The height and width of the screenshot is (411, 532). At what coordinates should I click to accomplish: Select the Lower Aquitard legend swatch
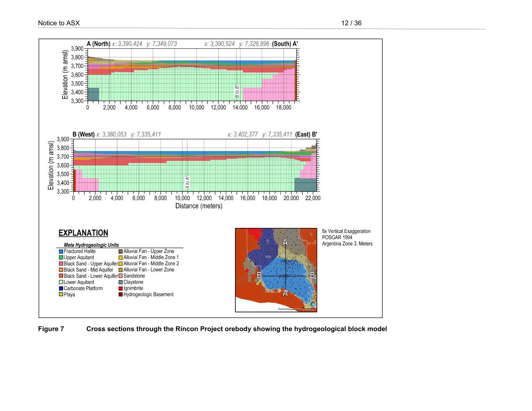point(61,282)
